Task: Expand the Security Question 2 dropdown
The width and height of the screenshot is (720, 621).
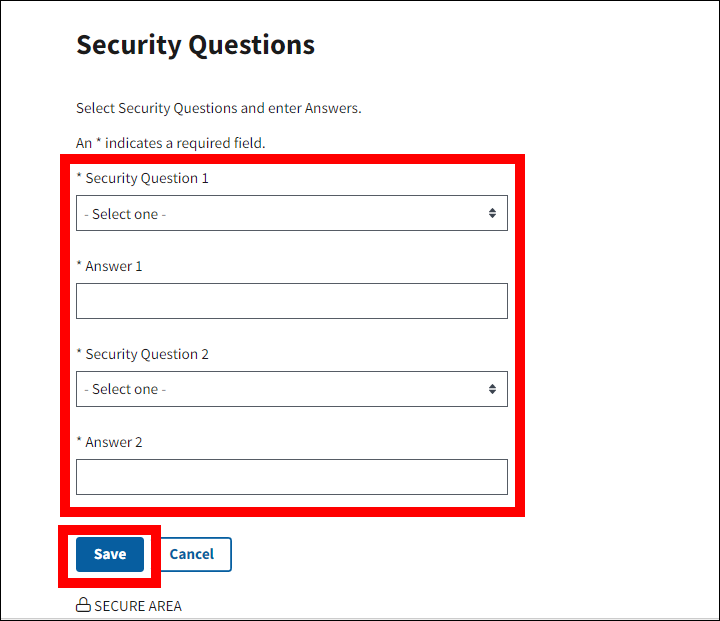Action: tap(291, 389)
